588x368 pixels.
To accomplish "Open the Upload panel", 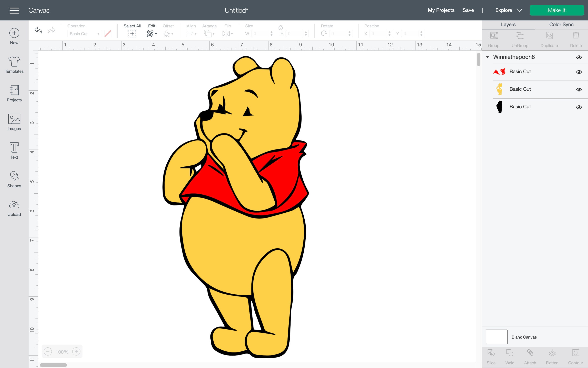I will coord(14,208).
